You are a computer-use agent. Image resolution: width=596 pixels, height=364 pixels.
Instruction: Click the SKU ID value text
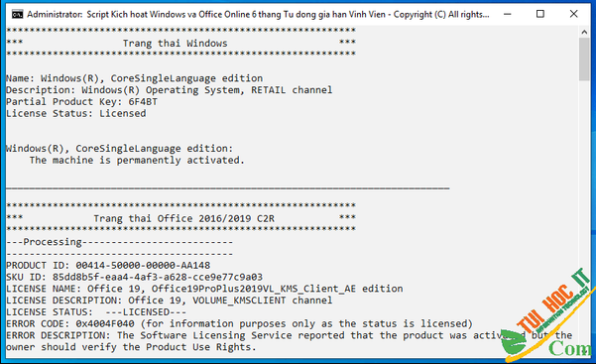158,277
